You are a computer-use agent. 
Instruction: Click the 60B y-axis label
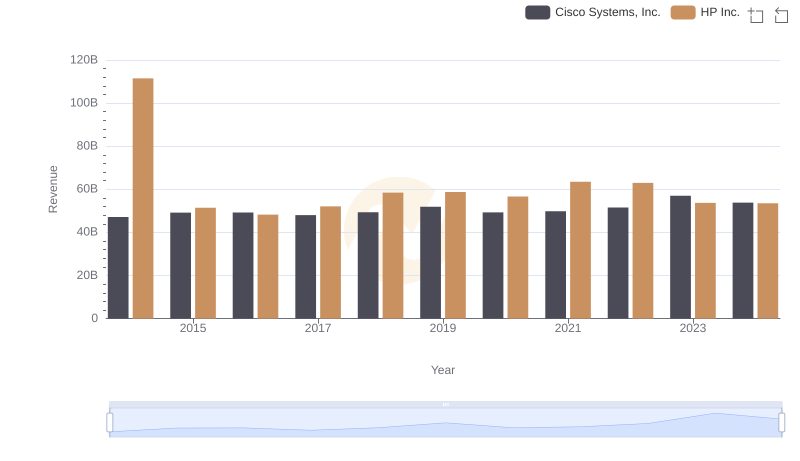pyautogui.click(x=87, y=189)
